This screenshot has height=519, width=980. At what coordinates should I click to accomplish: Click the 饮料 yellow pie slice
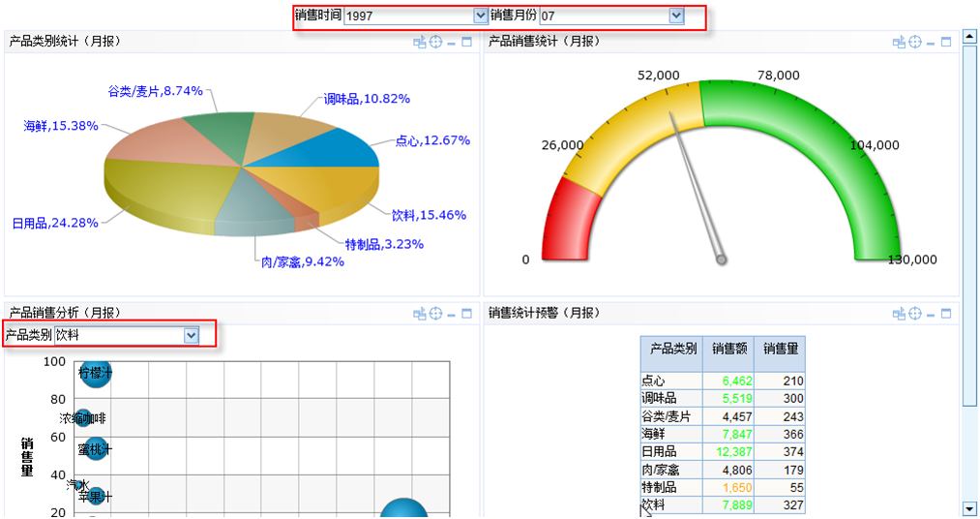(x=325, y=188)
